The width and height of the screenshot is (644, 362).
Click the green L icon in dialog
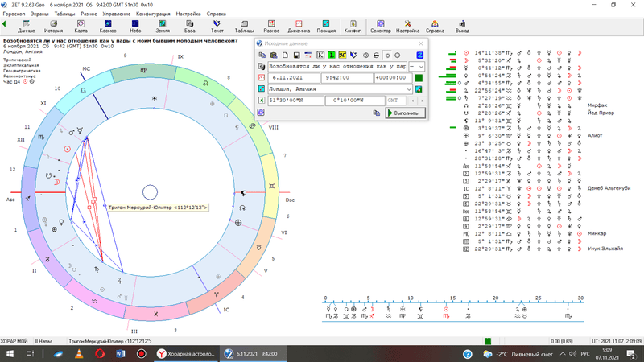[330, 55]
